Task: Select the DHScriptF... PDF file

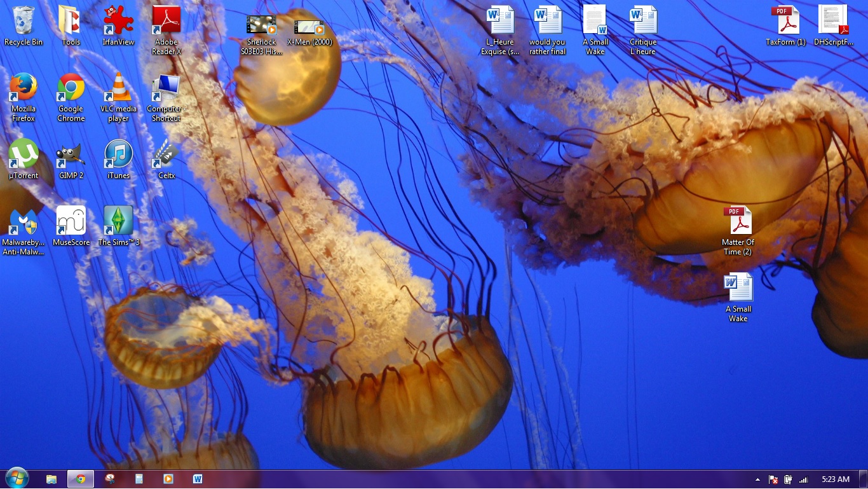Action: coord(833,26)
